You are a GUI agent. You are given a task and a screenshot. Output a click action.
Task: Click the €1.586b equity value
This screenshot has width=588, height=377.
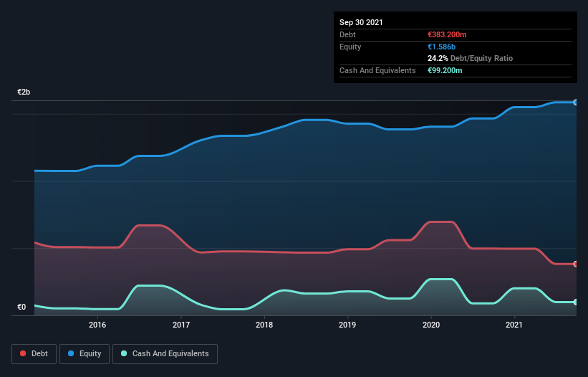(441, 47)
